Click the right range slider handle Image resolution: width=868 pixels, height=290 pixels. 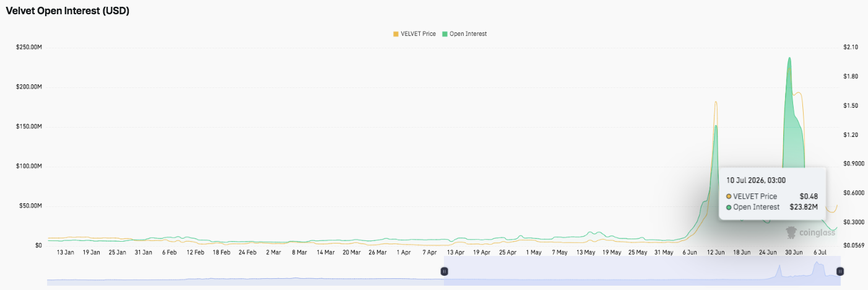[840, 271]
